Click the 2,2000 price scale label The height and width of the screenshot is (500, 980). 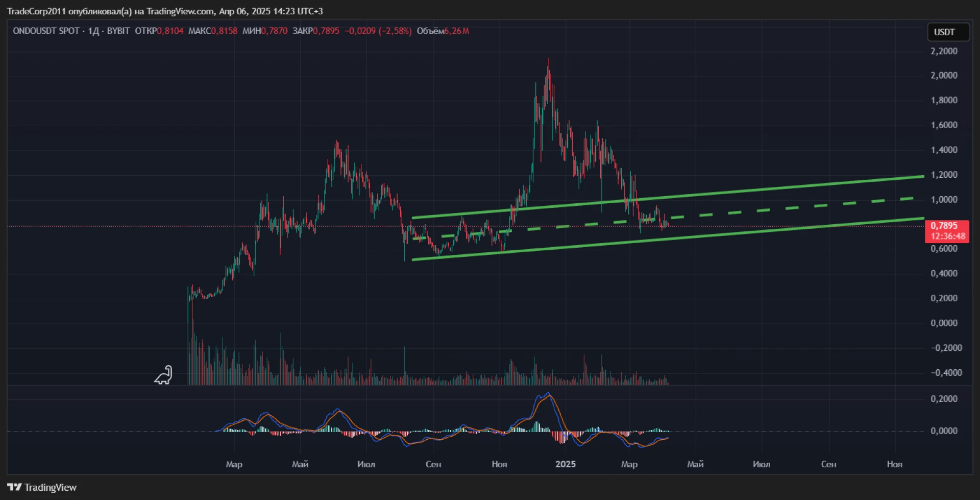944,51
